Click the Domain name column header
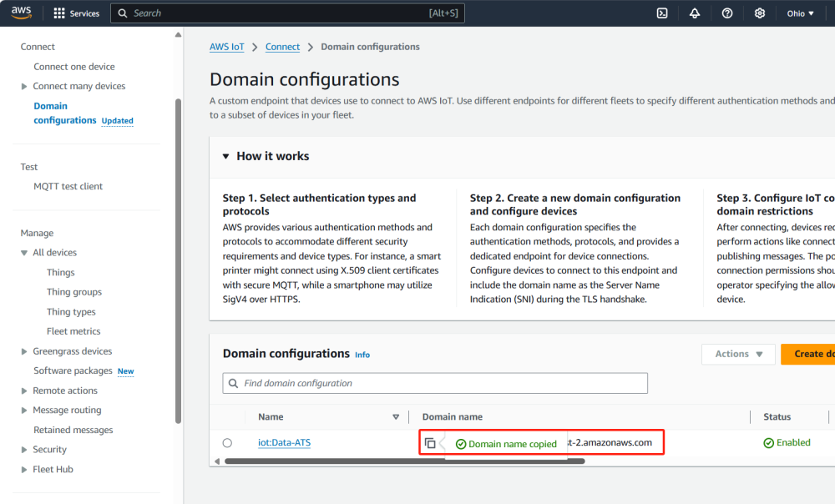Screen dimensions: 835x504 [x=453, y=416]
